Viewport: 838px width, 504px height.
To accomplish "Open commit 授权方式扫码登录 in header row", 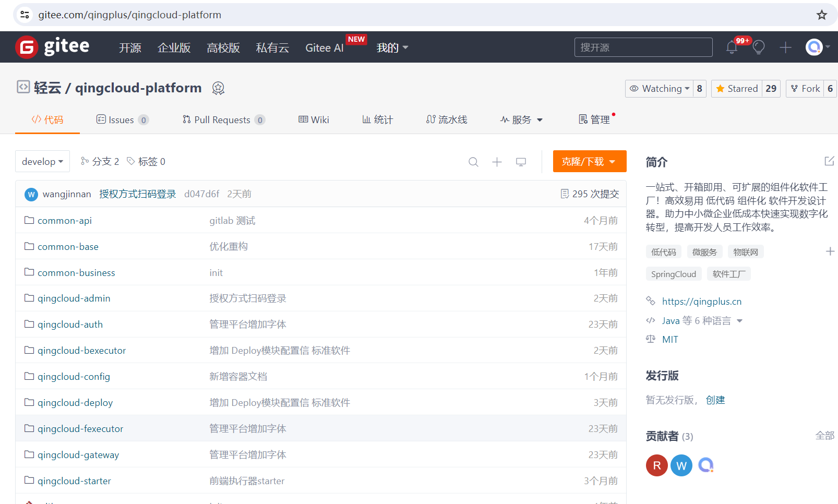I will point(138,194).
